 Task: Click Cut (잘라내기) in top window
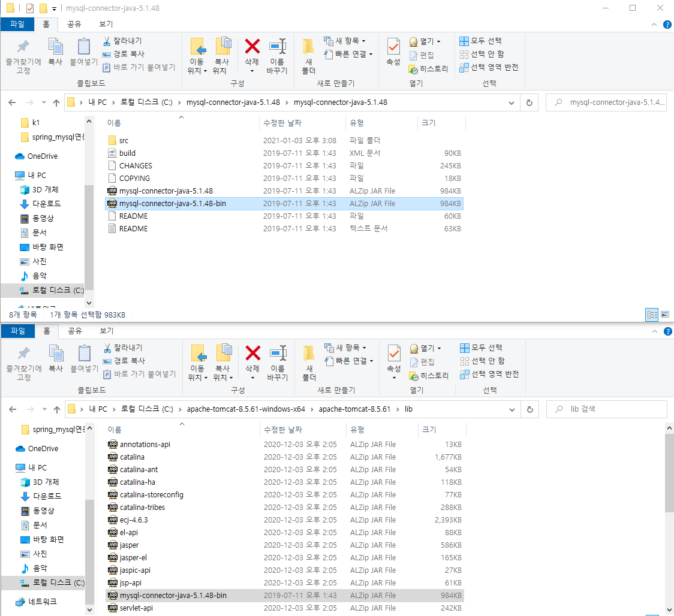122,41
